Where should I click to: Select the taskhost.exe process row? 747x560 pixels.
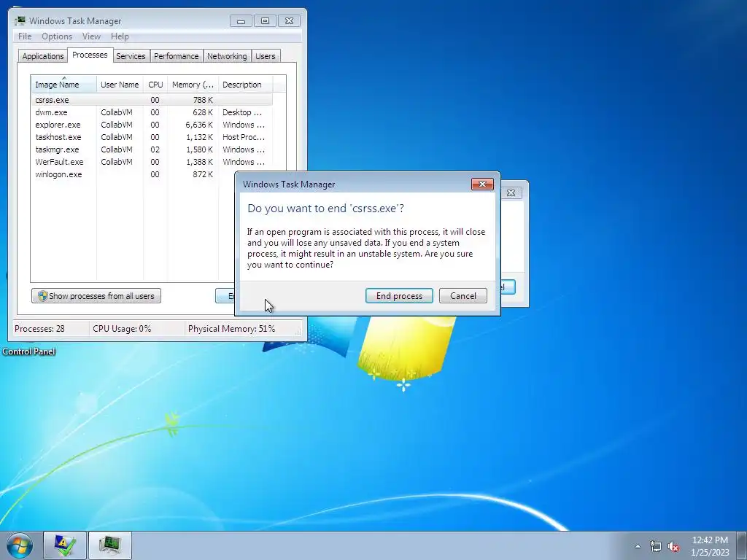pos(152,137)
